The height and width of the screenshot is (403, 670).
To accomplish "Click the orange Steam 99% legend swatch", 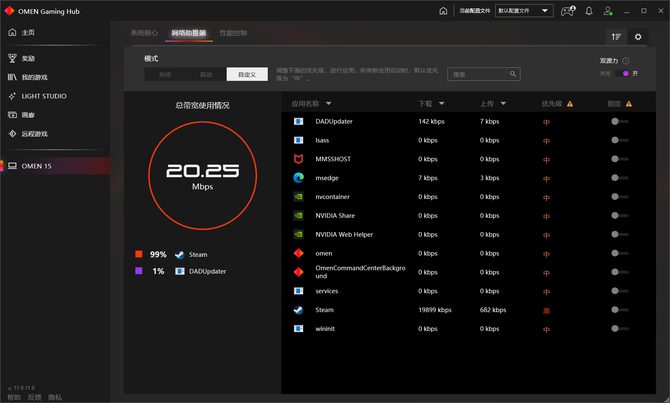I will click(138, 254).
